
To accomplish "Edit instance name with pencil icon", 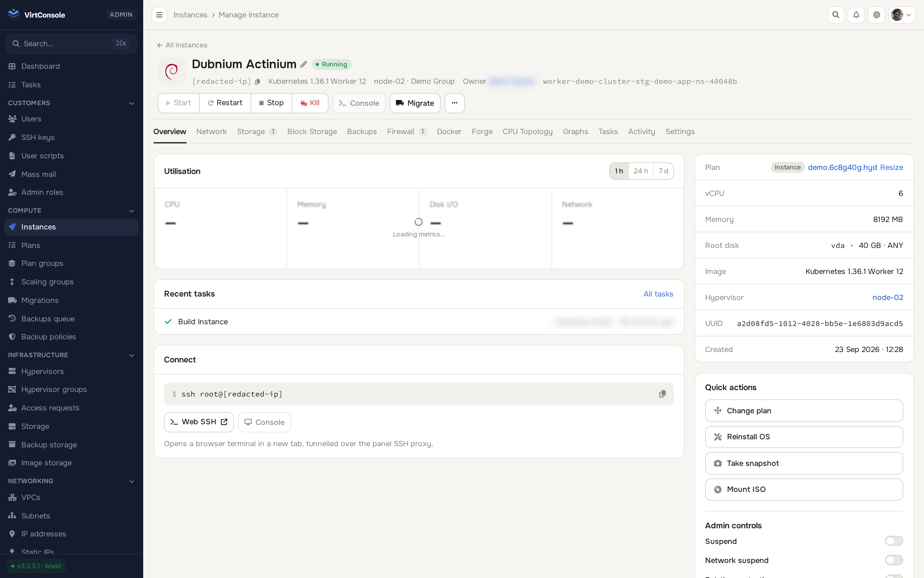I will [x=303, y=65].
